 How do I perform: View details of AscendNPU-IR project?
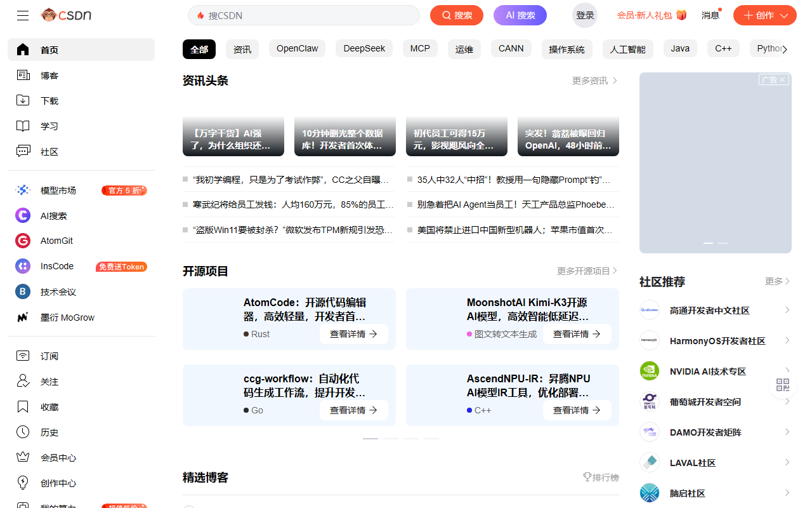pos(577,410)
